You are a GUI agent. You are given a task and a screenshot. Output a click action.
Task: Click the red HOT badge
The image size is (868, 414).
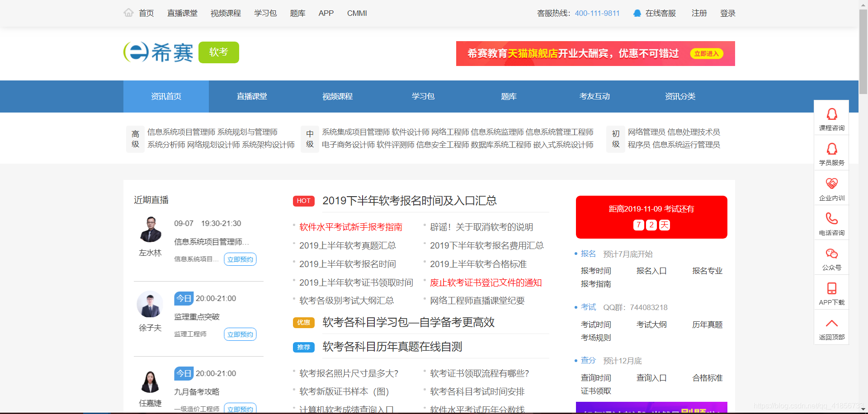(304, 201)
